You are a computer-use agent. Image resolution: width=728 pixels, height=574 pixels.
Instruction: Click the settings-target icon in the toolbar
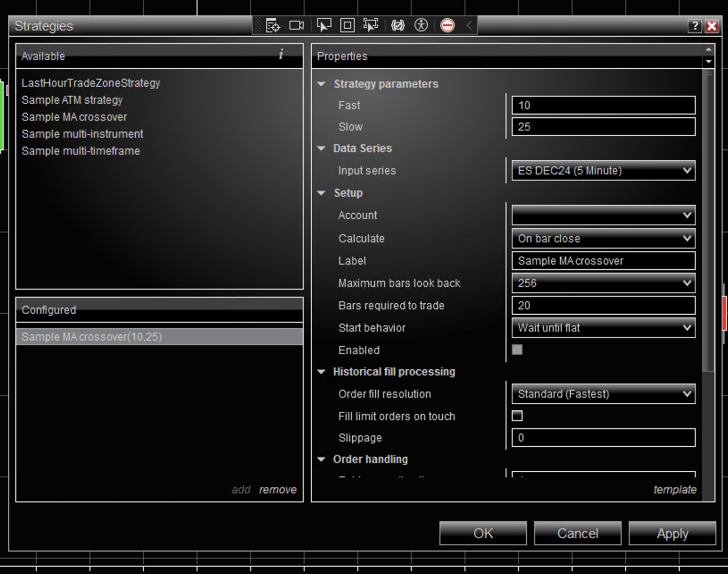pos(273,25)
